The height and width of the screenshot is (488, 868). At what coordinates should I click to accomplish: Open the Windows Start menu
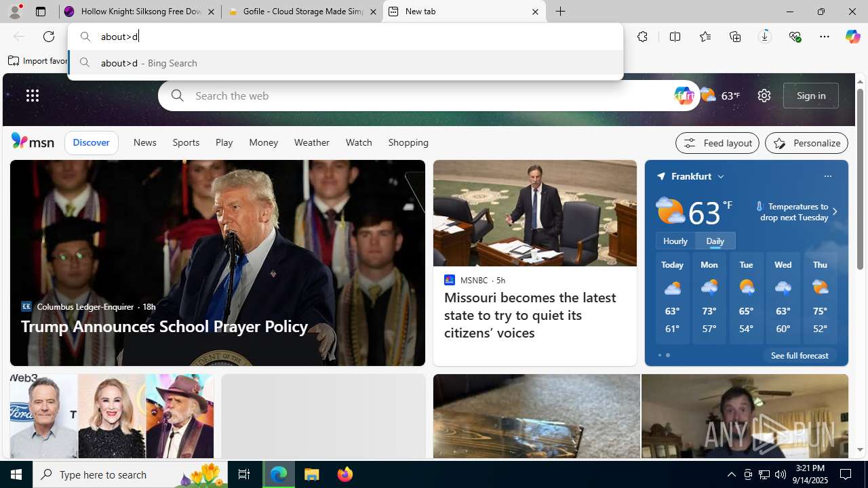pos(16,474)
